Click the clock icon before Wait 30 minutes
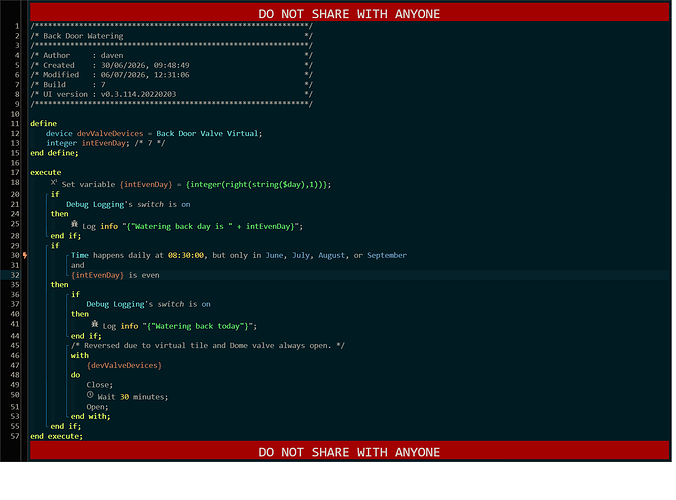 [90, 395]
